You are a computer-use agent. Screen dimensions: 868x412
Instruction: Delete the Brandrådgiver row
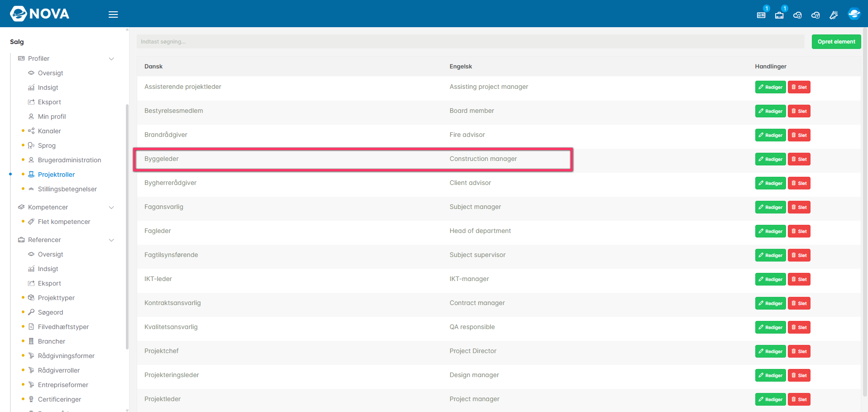[799, 135]
